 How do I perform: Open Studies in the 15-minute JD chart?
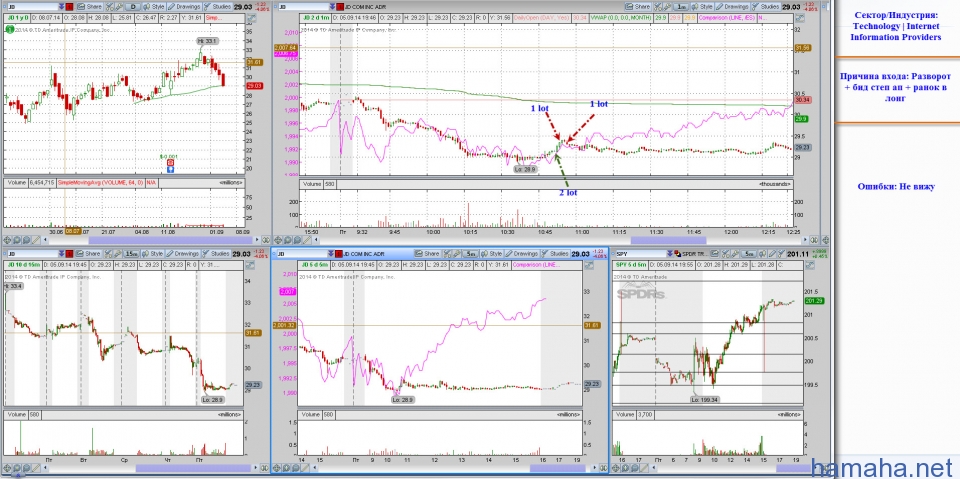(x=216, y=254)
